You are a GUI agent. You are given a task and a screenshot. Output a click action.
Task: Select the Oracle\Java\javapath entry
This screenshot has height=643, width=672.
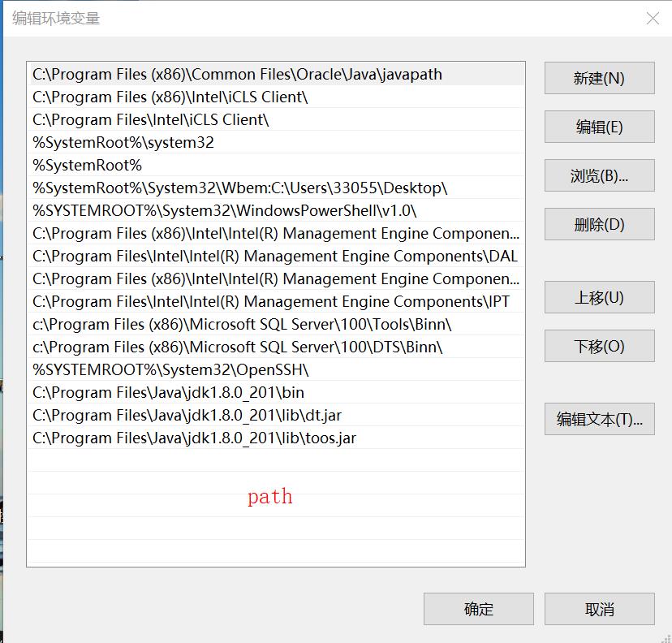pos(276,74)
